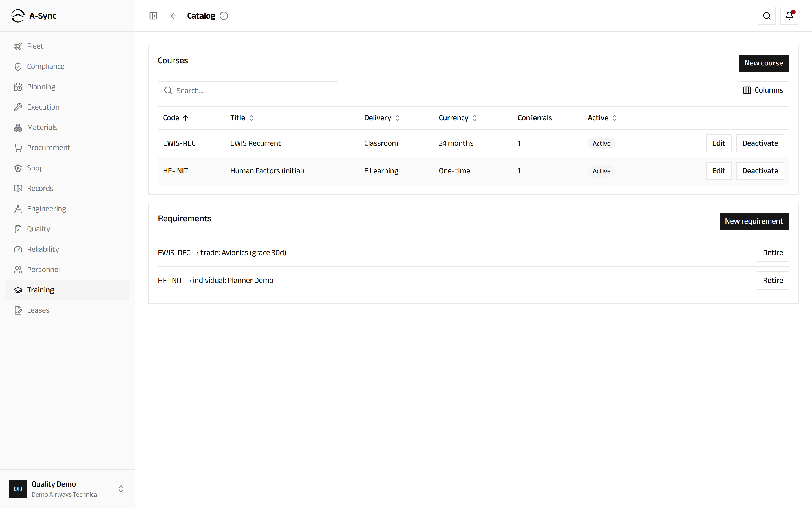Open the Columns visibility menu

tap(763, 90)
